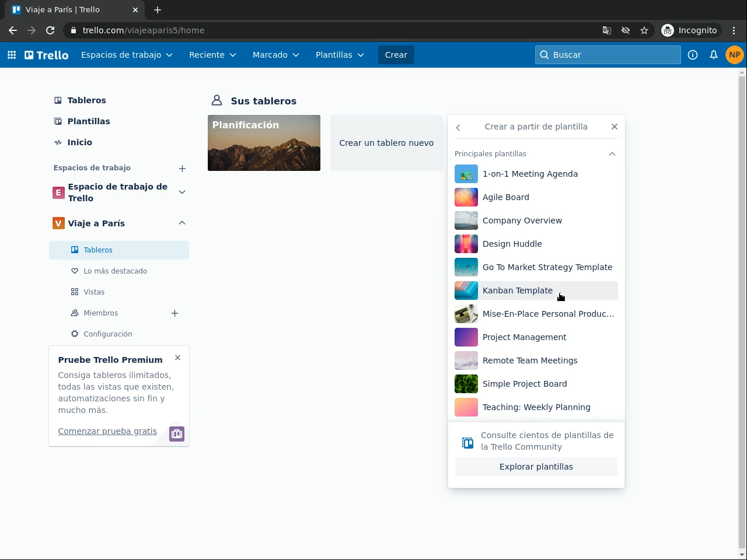Screen dimensions: 747x560
Task: Open the Plantillas menu in header
Action: [x=339, y=55]
